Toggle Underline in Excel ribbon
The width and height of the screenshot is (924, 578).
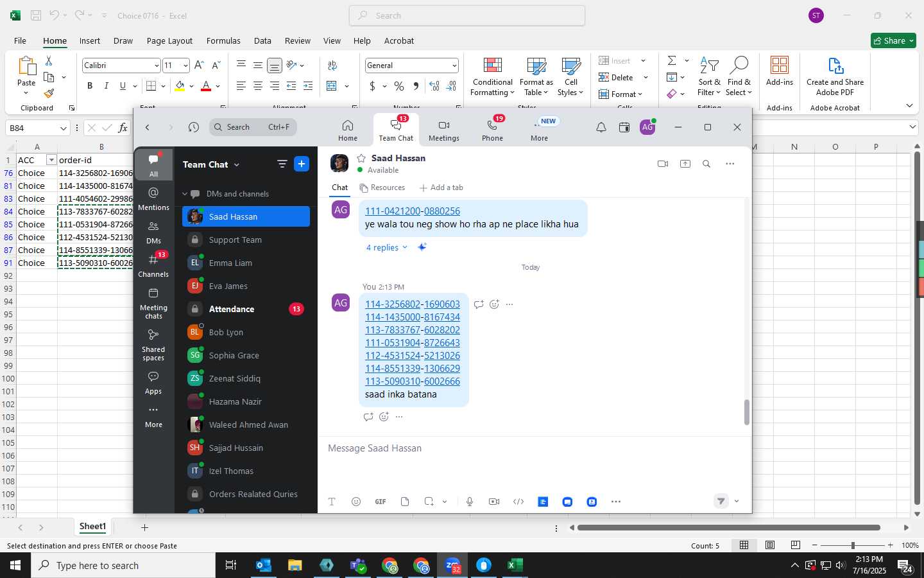tap(123, 85)
